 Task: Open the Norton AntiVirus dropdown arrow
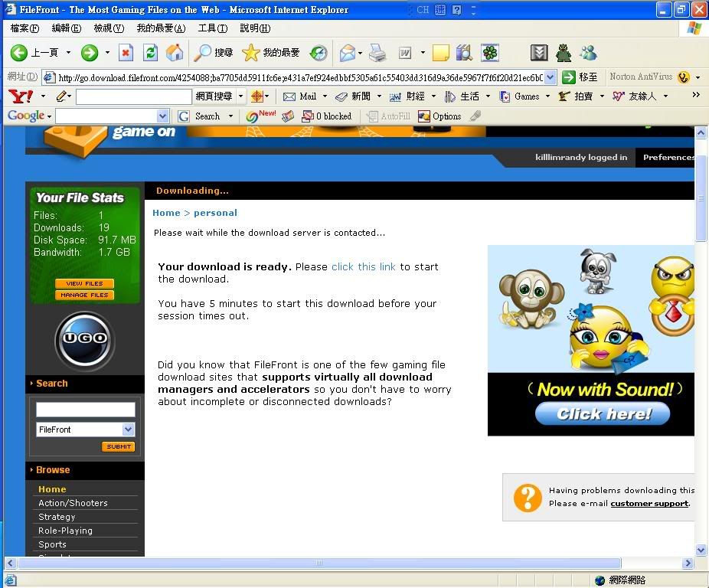(x=698, y=77)
